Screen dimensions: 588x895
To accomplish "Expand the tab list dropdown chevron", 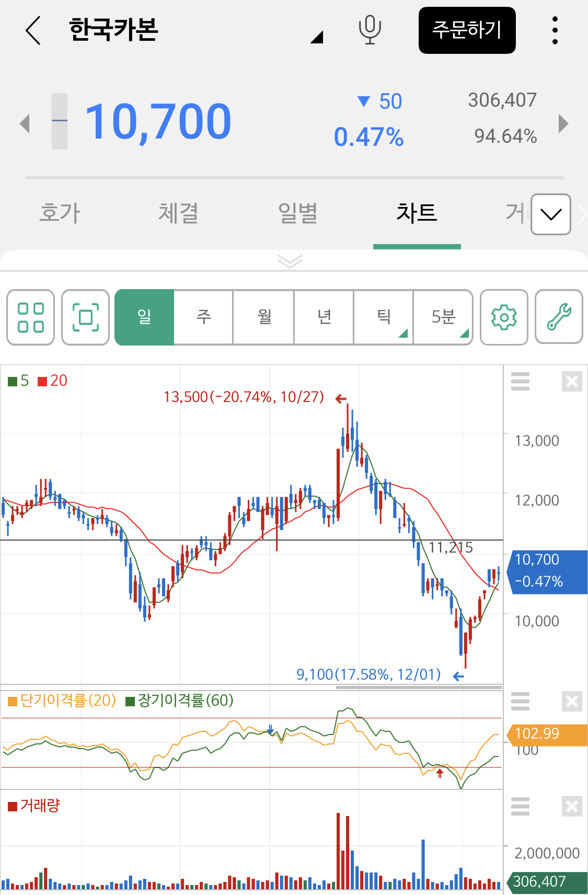I will coord(551,214).
